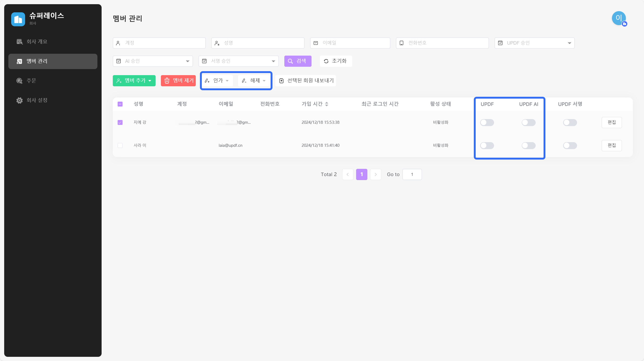Click the 지예 강 name cell
This screenshot has height=361, width=644.
point(140,122)
